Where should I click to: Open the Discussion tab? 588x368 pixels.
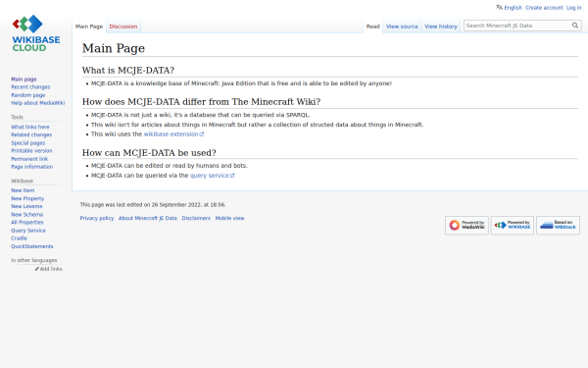tap(123, 26)
